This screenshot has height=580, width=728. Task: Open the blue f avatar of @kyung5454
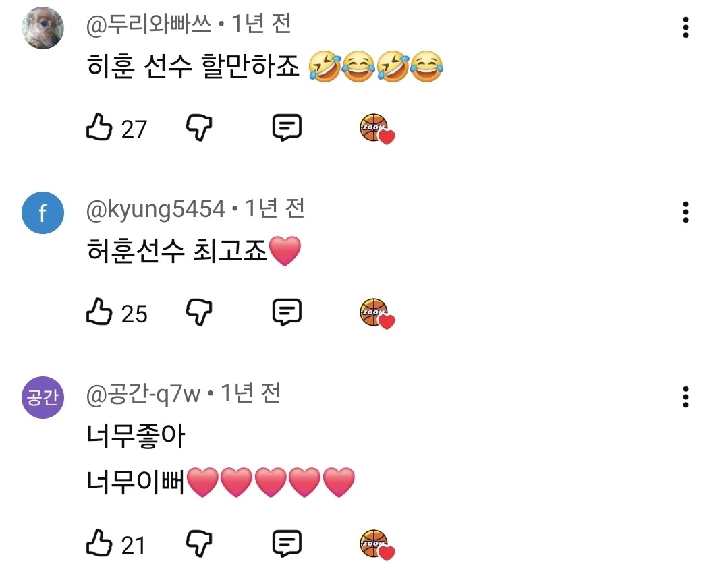tap(43, 212)
